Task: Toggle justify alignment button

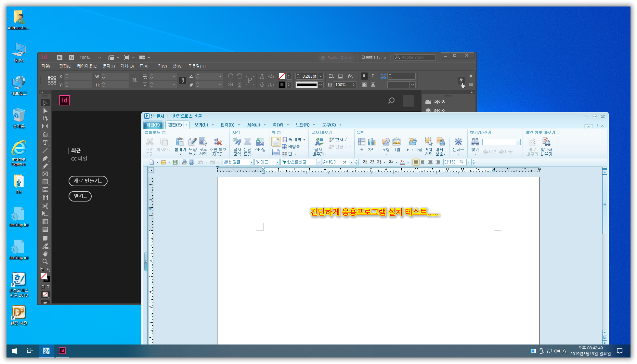Action: click(416, 162)
